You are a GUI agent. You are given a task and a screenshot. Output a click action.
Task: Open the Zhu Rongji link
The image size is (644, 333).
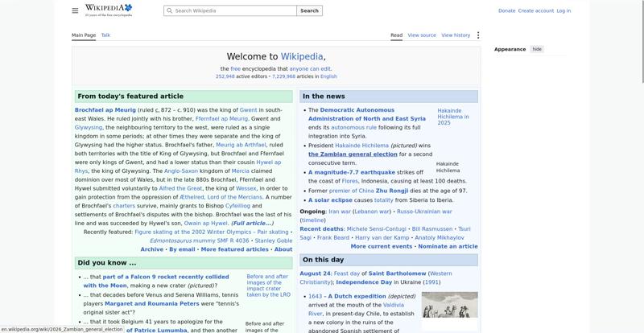pyautogui.click(x=392, y=191)
